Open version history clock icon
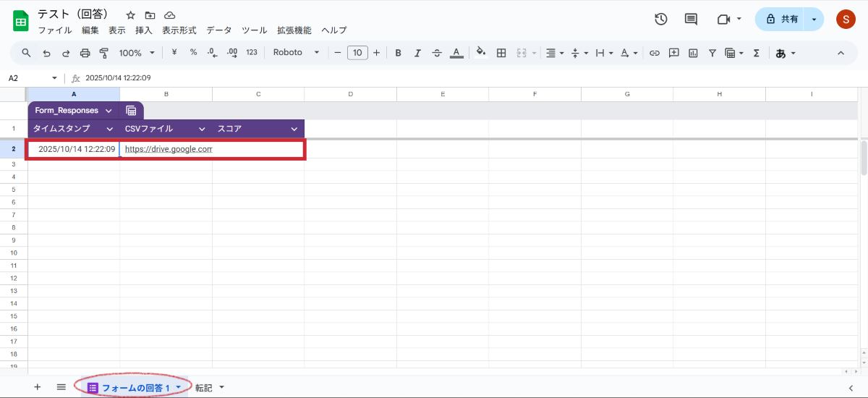Image resolution: width=868 pixels, height=398 pixels. tap(660, 20)
